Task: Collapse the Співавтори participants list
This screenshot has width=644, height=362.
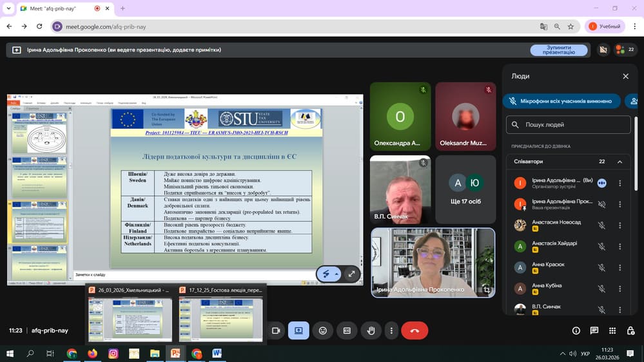Action: click(x=620, y=162)
